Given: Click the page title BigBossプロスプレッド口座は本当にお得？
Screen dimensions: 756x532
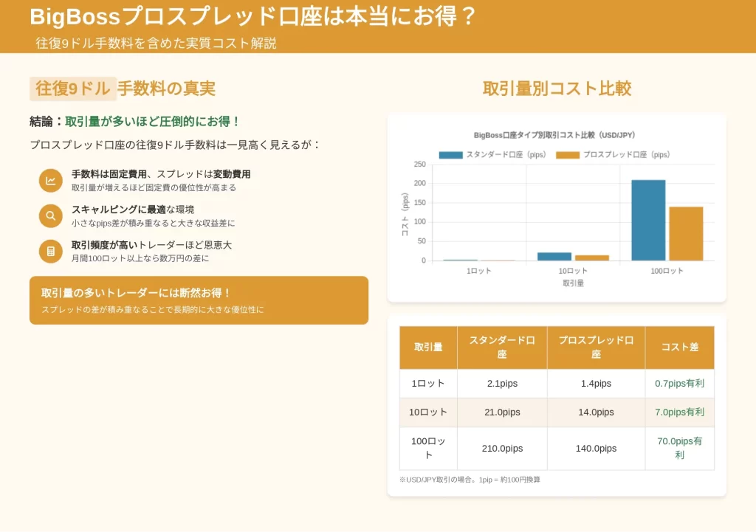Looking at the screenshot, I should [x=253, y=16].
